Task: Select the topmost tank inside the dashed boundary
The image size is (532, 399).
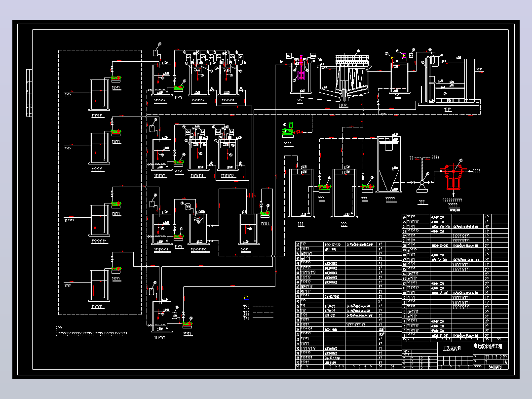Action: coord(99,95)
